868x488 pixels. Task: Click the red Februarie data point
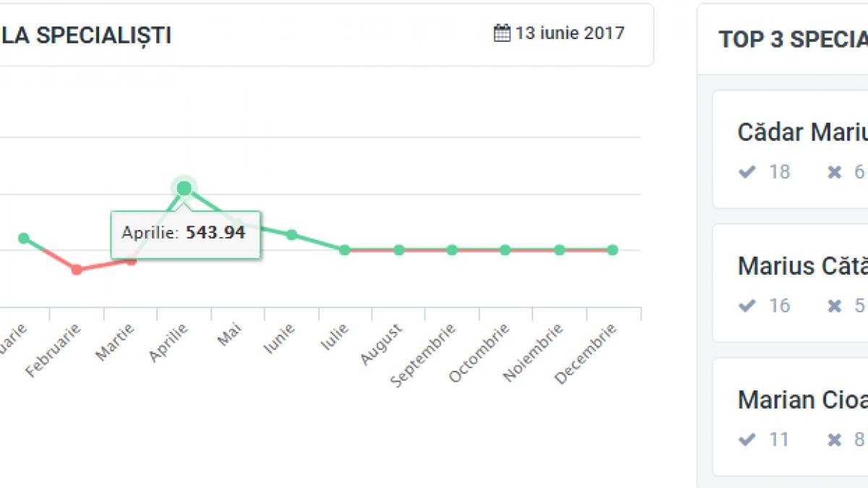[77, 270]
